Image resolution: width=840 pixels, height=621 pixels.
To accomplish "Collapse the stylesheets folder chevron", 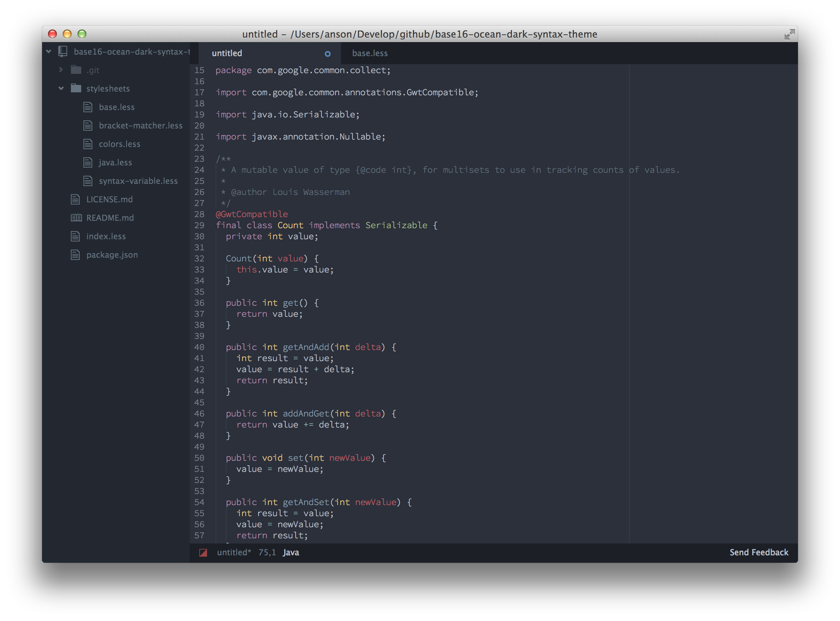I will click(61, 88).
